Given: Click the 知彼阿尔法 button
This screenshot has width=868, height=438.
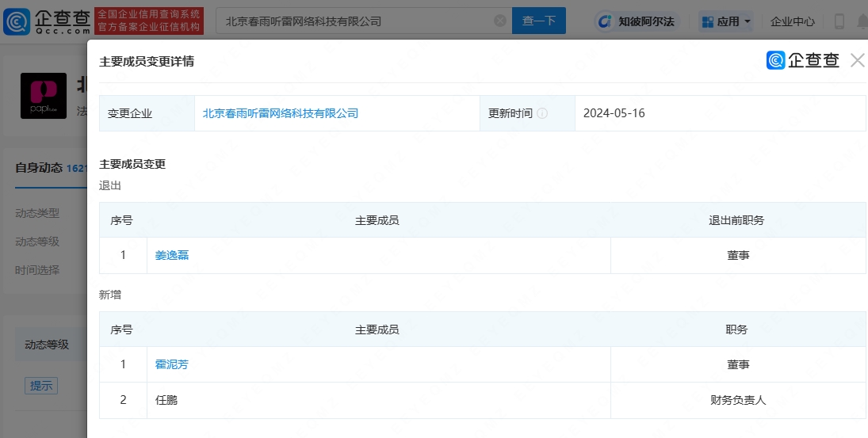Looking at the screenshot, I should click(636, 21).
